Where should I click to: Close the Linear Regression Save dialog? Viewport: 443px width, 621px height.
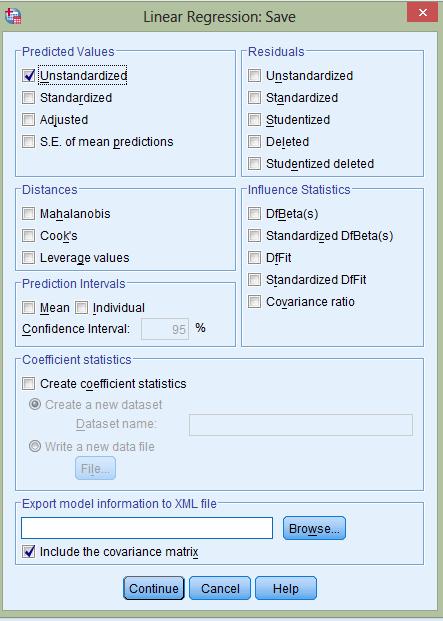pyautogui.click(x=422, y=13)
